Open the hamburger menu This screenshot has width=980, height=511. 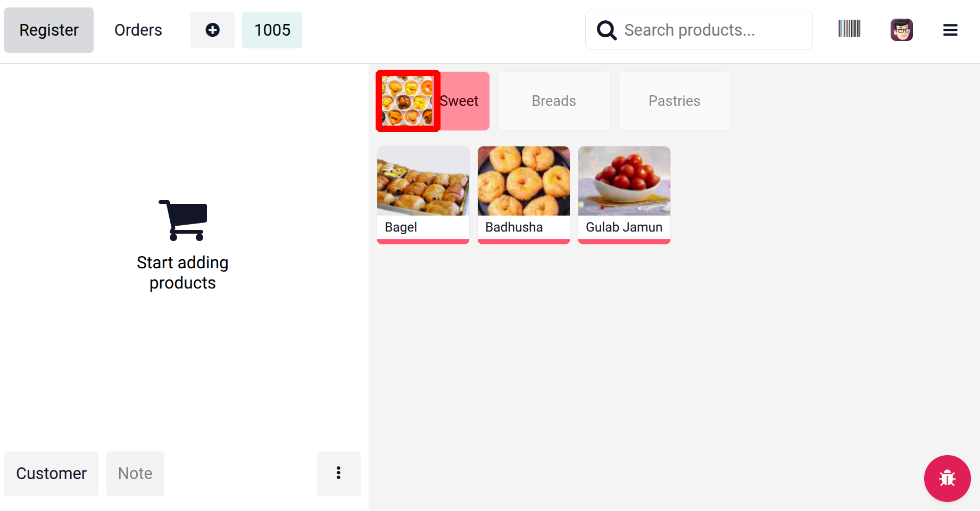(950, 30)
